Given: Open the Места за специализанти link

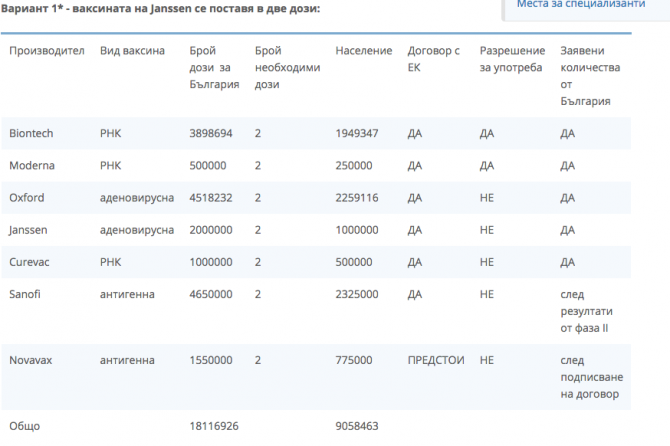Looking at the screenshot, I should click(580, 5).
